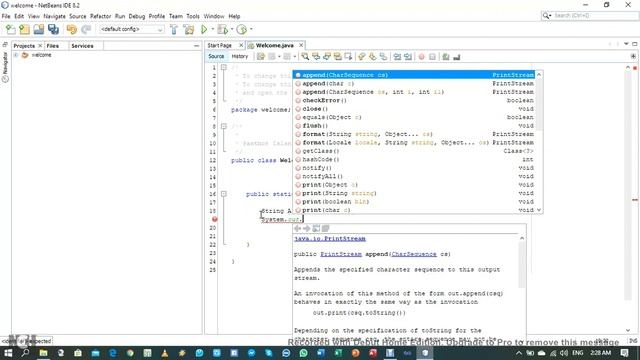The width and height of the screenshot is (640, 360).
Task: Click the New File toolbar icon
Action: coord(11,29)
